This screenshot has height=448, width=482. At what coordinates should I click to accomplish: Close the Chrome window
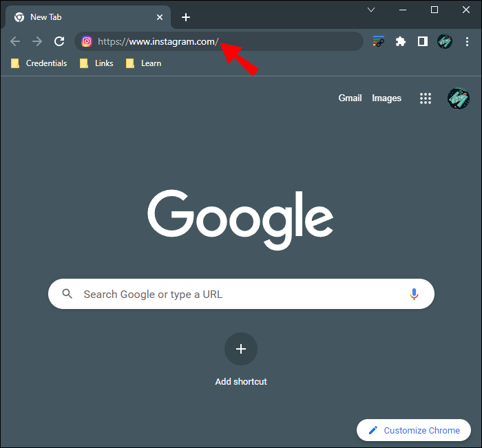point(466,10)
